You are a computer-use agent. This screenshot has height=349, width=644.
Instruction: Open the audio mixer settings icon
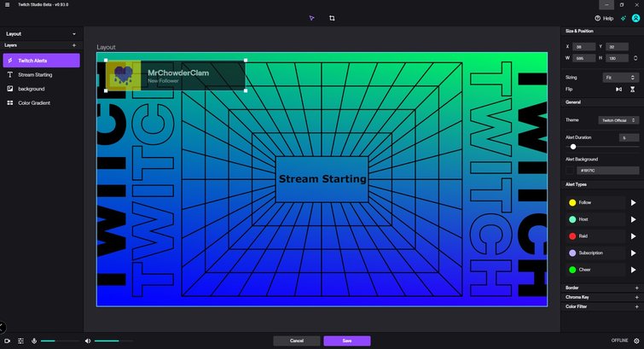(x=20, y=340)
